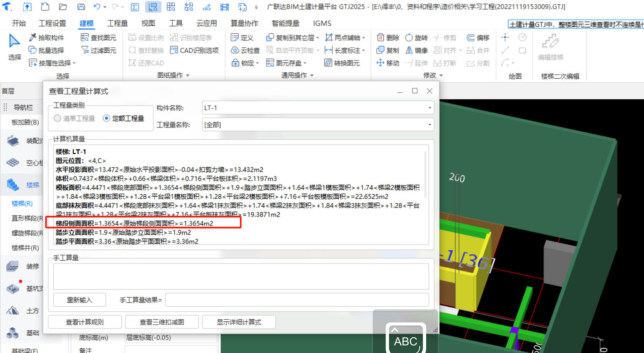Open the 工程设置 ribbon tab
Screen dimensions: 644x353
coord(52,23)
